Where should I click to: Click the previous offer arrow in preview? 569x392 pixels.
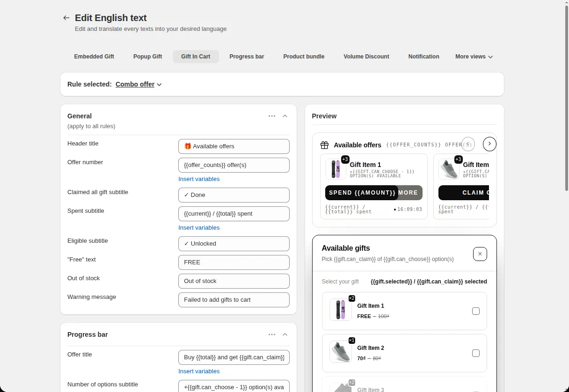(468, 144)
